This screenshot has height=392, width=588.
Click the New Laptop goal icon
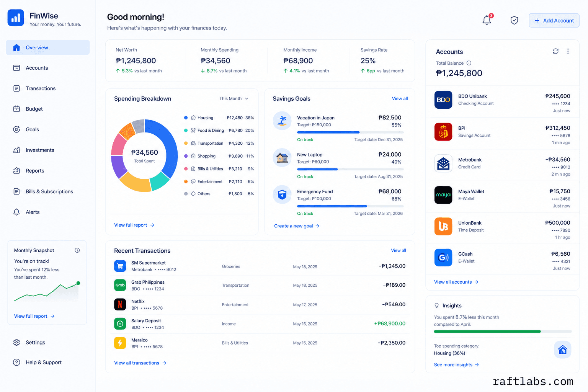(x=282, y=157)
